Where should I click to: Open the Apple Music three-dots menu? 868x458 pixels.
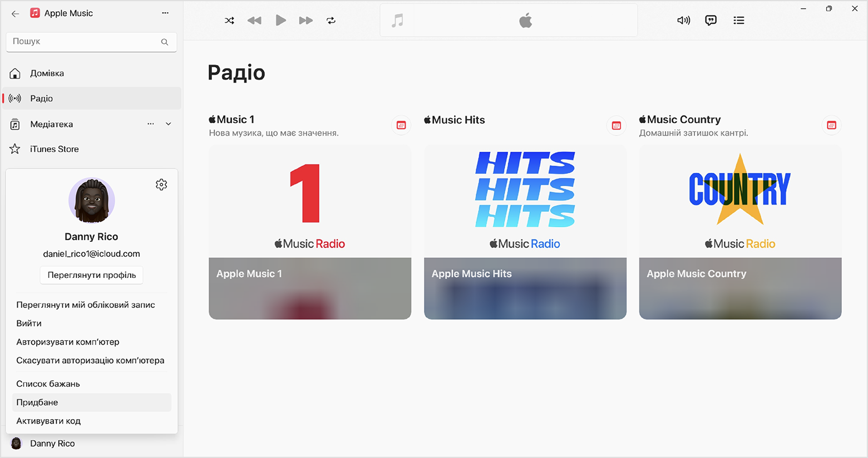coord(165,13)
